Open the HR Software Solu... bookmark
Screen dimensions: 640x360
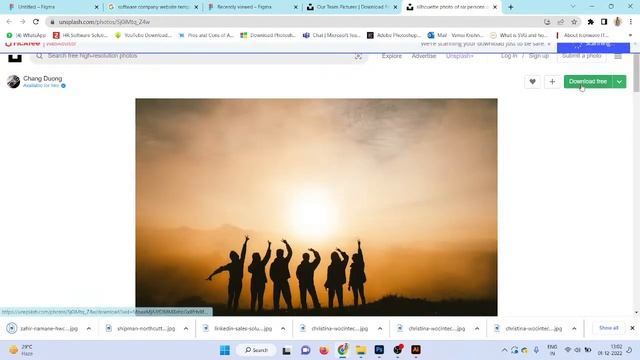coord(80,36)
